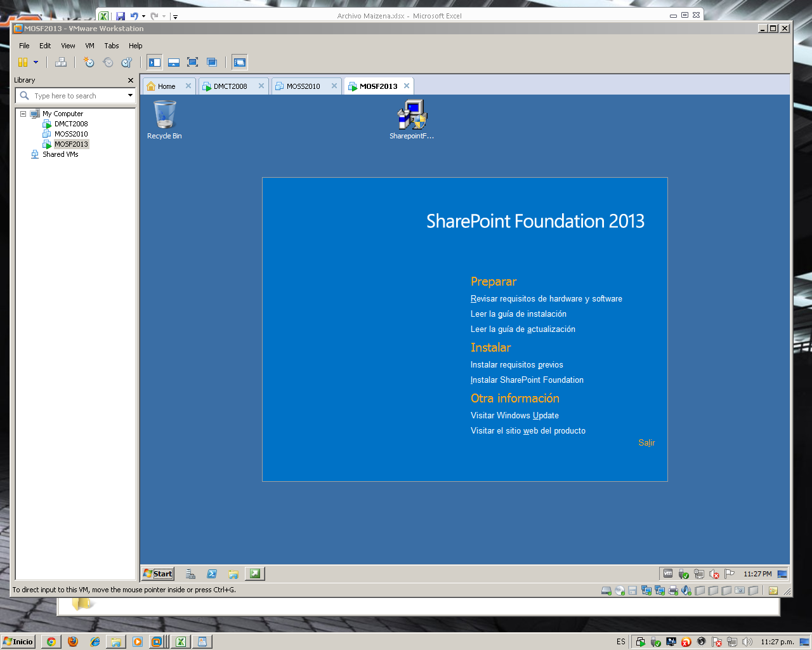Image resolution: width=812 pixels, height=650 pixels.
Task: Click the Salir exit link
Action: [x=646, y=443]
